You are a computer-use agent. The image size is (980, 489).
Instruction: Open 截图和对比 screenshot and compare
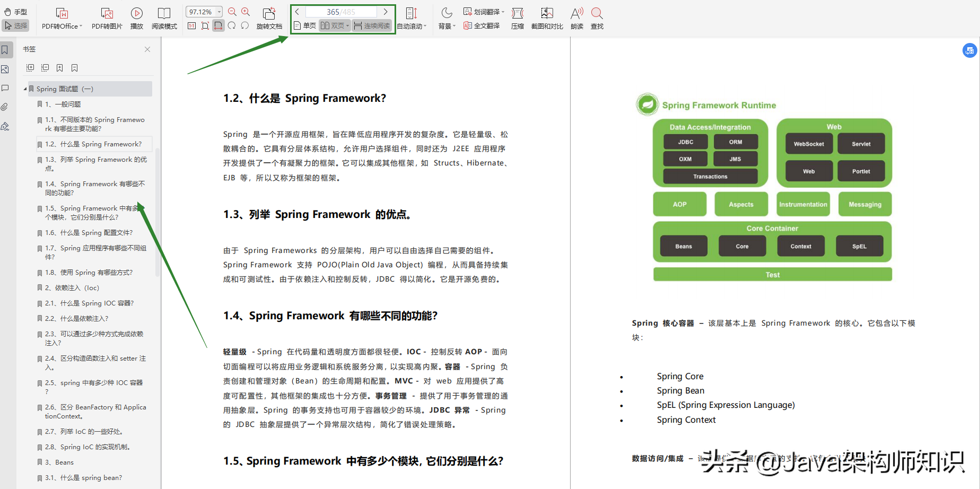click(x=547, y=19)
